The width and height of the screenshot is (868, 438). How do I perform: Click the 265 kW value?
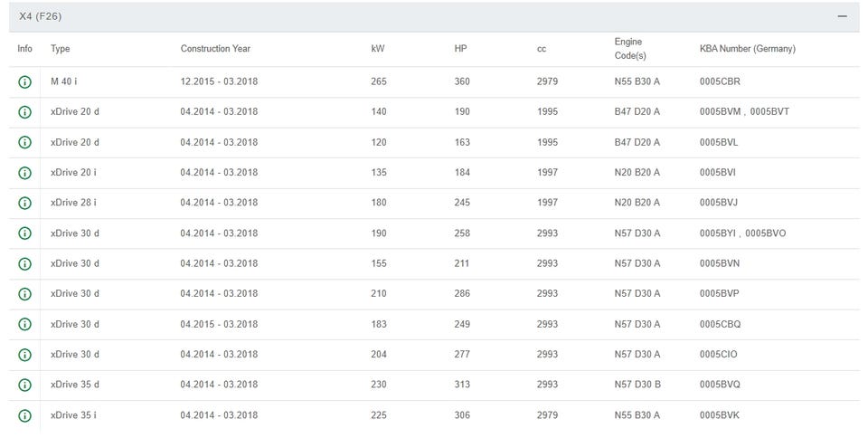379,81
